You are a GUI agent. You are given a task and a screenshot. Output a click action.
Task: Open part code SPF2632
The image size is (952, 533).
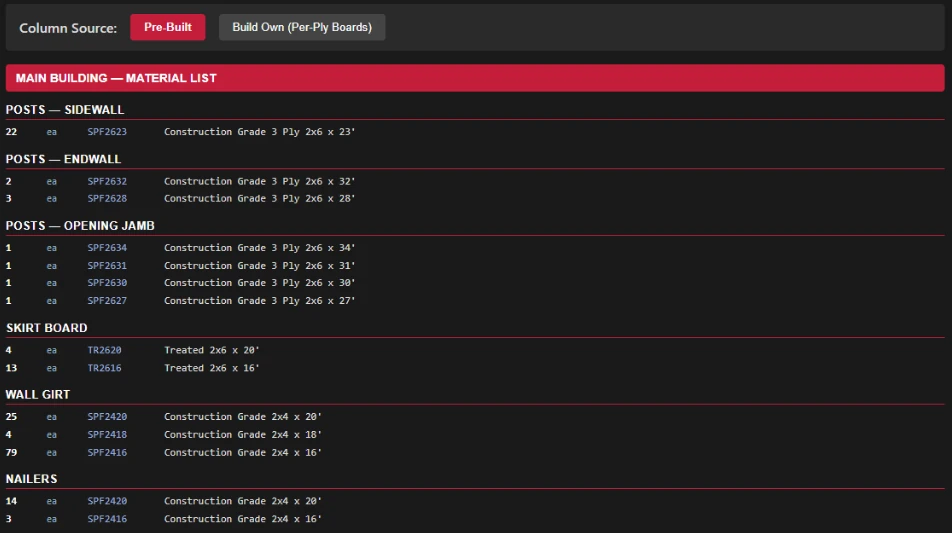107,182
